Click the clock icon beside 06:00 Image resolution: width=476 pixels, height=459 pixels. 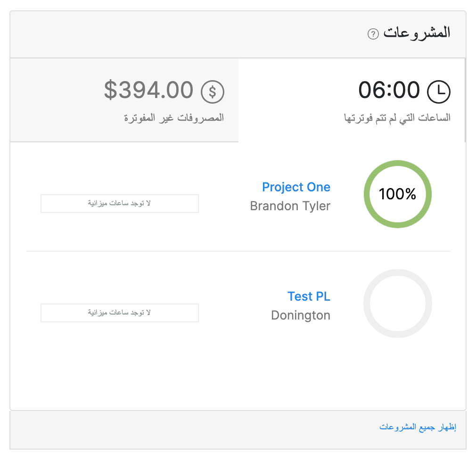click(x=438, y=91)
